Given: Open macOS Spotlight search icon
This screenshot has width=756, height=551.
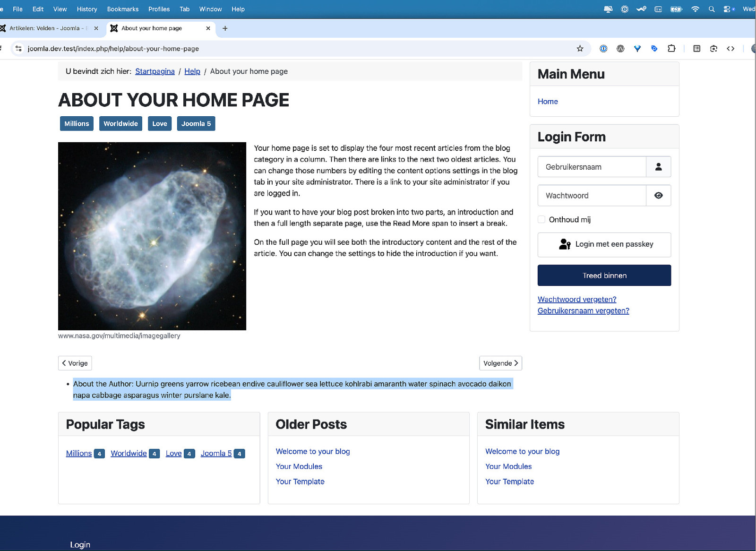Looking at the screenshot, I should [x=712, y=9].
